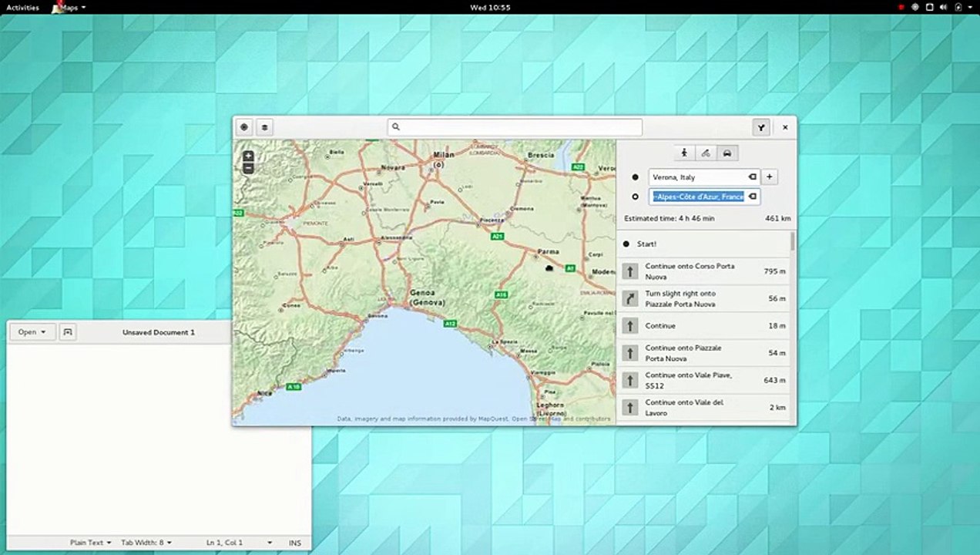This screenshot has height=555, width=980.
Task: Close the Maps window
Action: click(785, 127)
